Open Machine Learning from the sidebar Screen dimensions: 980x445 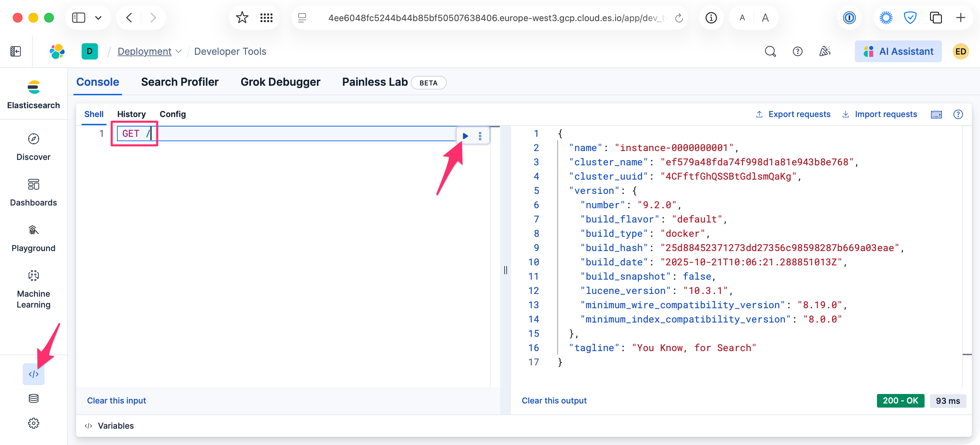click(33, 289)
